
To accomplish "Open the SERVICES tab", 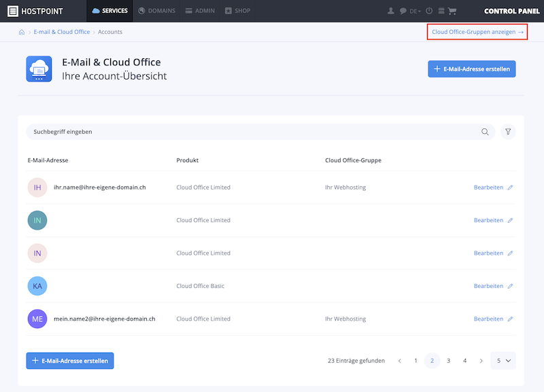I will click(109, 11).
